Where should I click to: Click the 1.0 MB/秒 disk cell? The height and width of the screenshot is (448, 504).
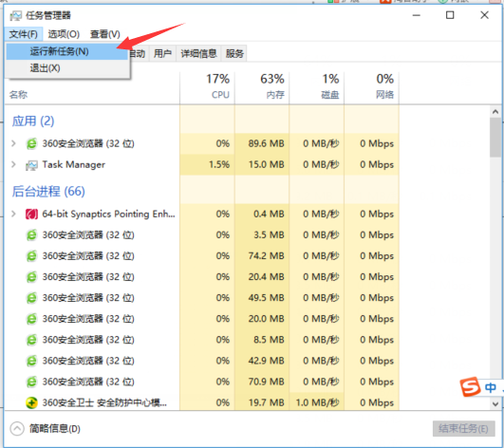tap(317, 402)
